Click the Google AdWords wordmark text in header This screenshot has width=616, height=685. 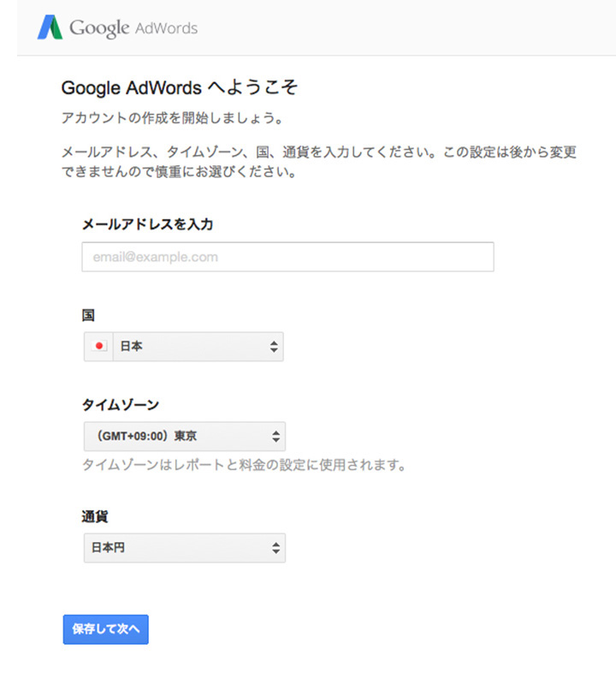pyautogui.click(x=133, y=28)
